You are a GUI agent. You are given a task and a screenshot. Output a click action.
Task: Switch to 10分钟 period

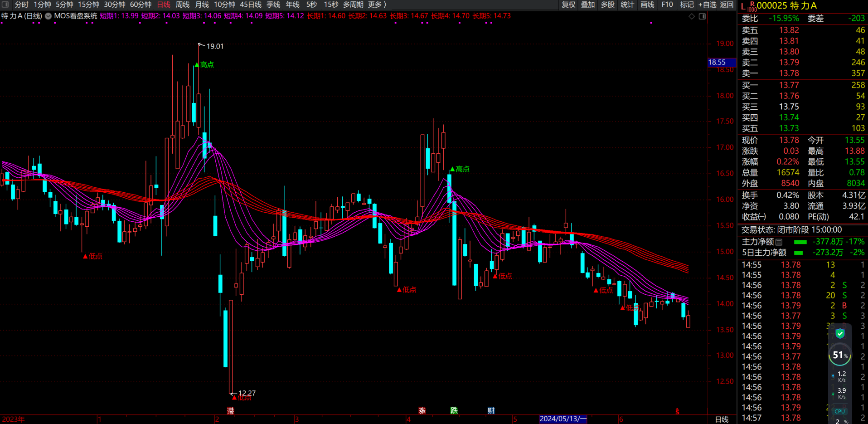click(x=224, y=5)
